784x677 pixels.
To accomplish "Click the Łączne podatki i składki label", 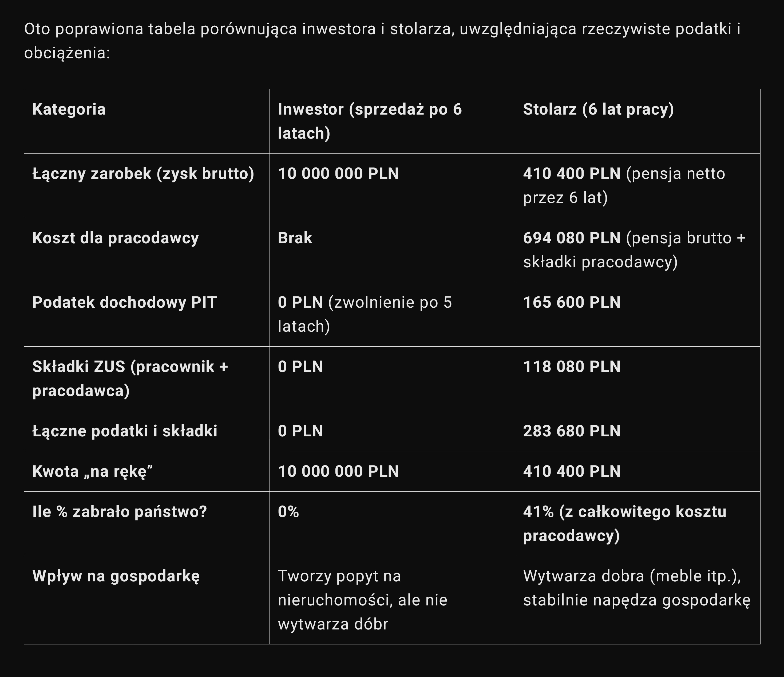I will pyautogui.click(x=125, y=431).
